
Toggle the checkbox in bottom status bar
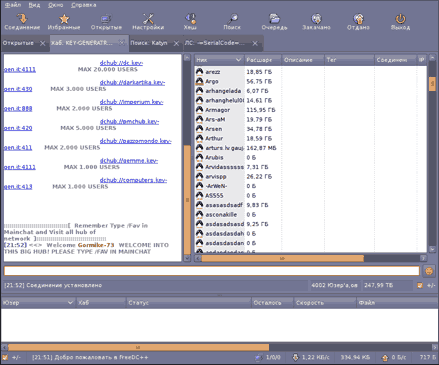(x=5, y=357)
